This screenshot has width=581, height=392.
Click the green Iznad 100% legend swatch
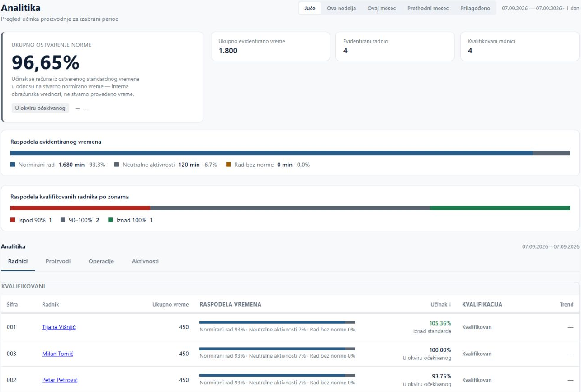tap(110, 220)
